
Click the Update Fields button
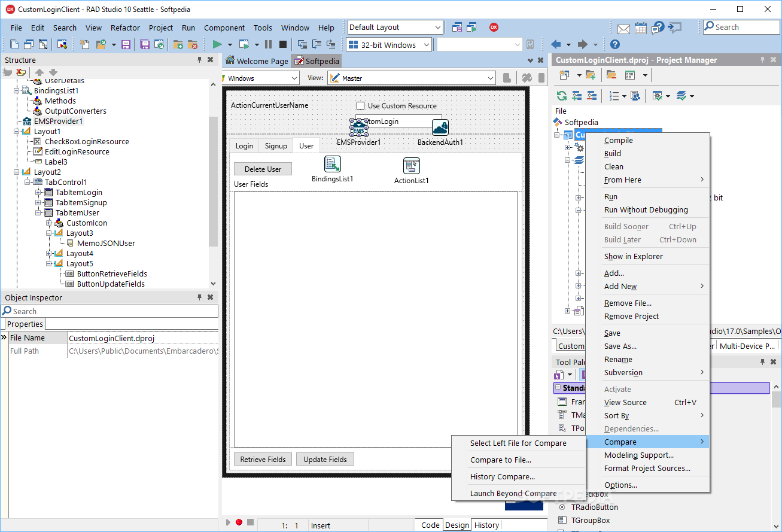click(325, 459)
